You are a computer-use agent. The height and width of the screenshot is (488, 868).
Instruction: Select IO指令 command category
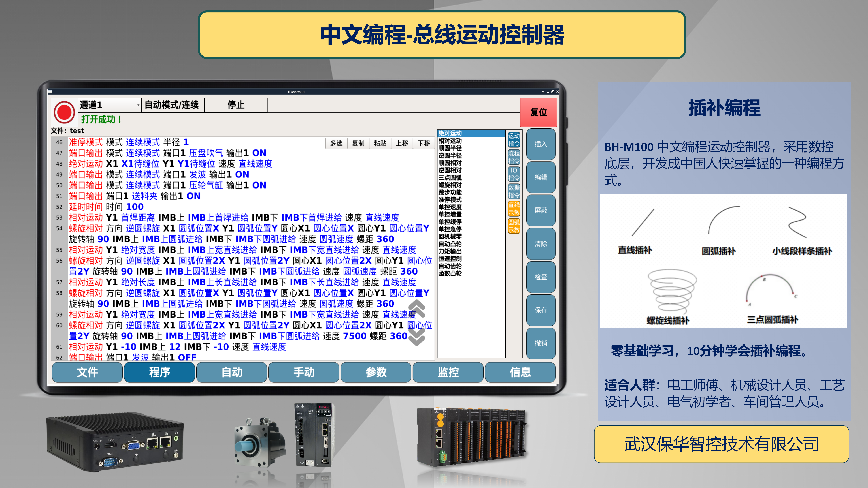click(x=514, y=174)
